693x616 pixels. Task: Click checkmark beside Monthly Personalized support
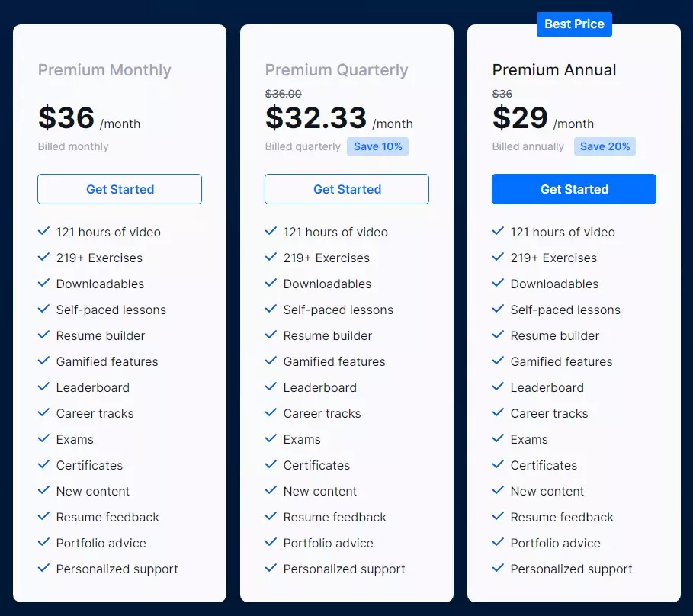point(43,568)
